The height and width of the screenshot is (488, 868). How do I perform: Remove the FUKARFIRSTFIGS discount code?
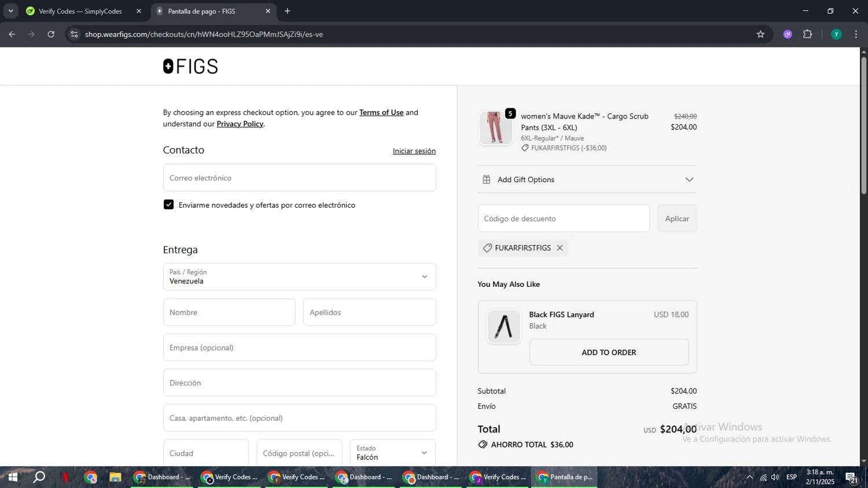(560, 248)
